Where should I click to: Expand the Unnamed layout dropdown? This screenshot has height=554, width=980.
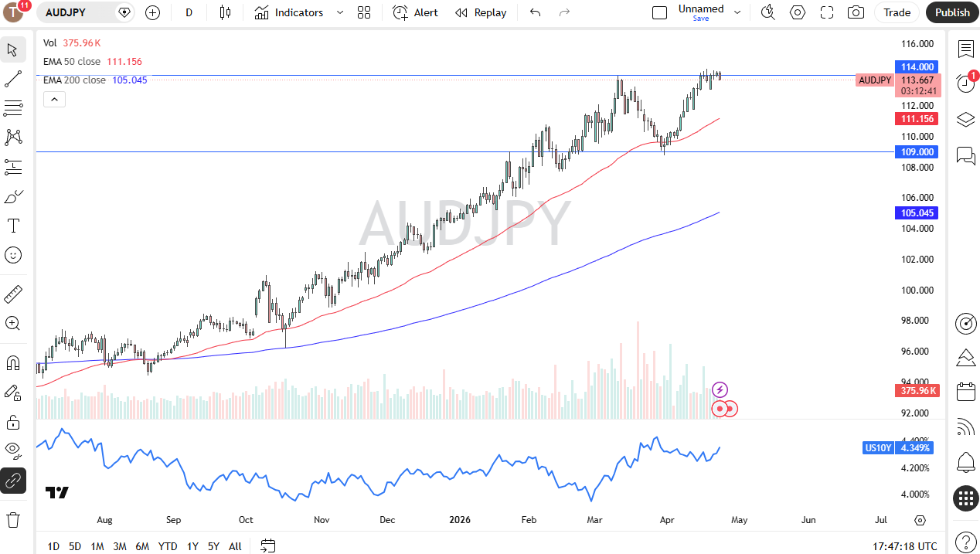737,12
